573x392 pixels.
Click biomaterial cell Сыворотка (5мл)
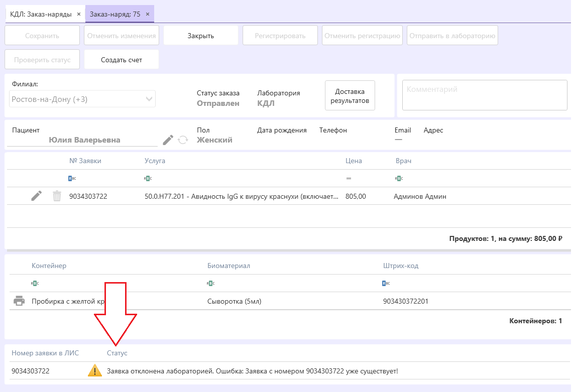pos(234,301)
